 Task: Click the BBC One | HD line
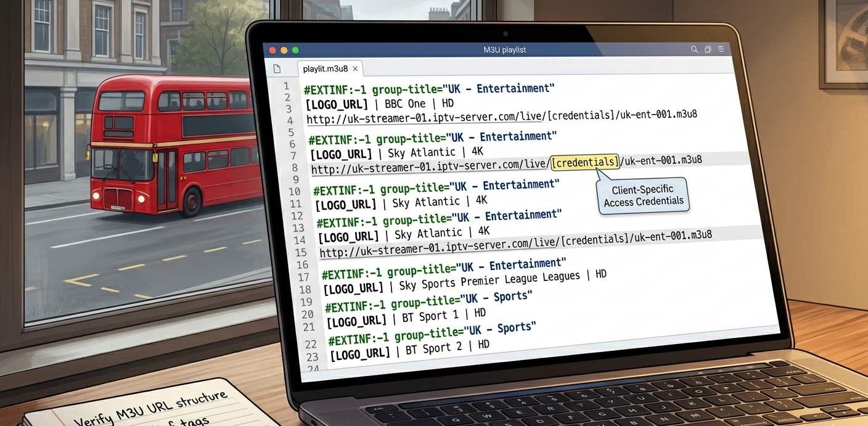coord(380,104)
